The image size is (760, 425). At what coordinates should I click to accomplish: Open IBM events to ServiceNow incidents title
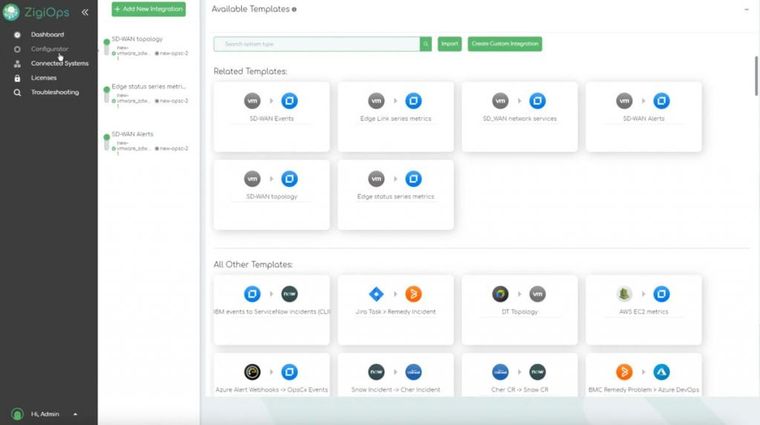[272, 312]
